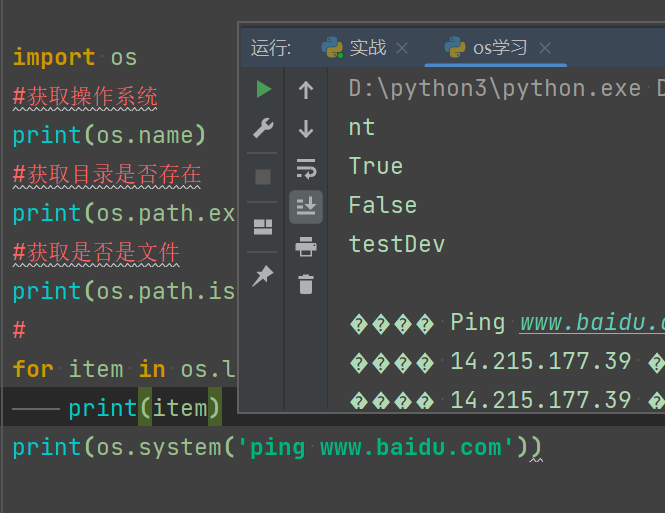665x513 pixels.
Task: Click the down arrow in console toolbar
Action: pos(306,129)
